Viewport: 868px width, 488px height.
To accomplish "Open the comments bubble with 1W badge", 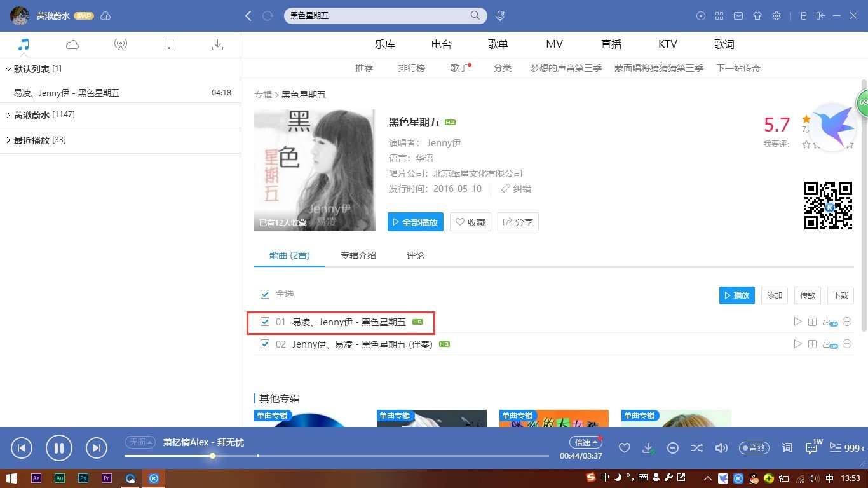I will [x=813, y=447].
